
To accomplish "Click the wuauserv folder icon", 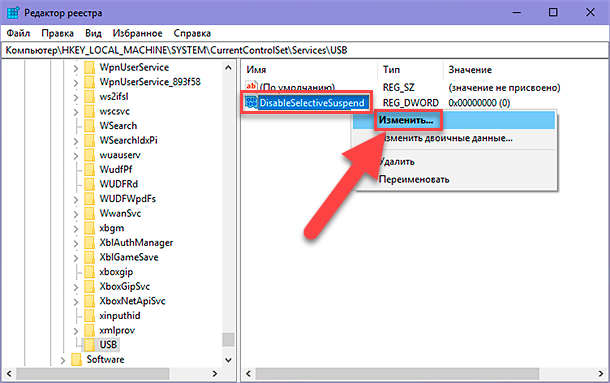I will (89, 155).
